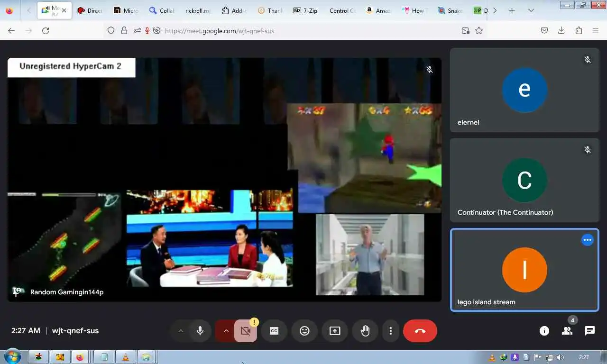The height and width of the screenshot is (364, 607).
Task: Expand the list all tabs dropdown
Action: coord(531,10)
